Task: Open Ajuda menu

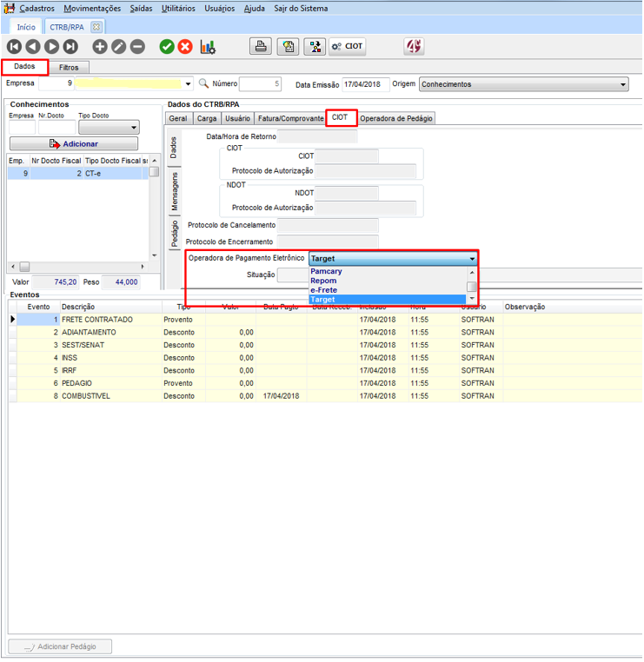Action: coord(255,9)
